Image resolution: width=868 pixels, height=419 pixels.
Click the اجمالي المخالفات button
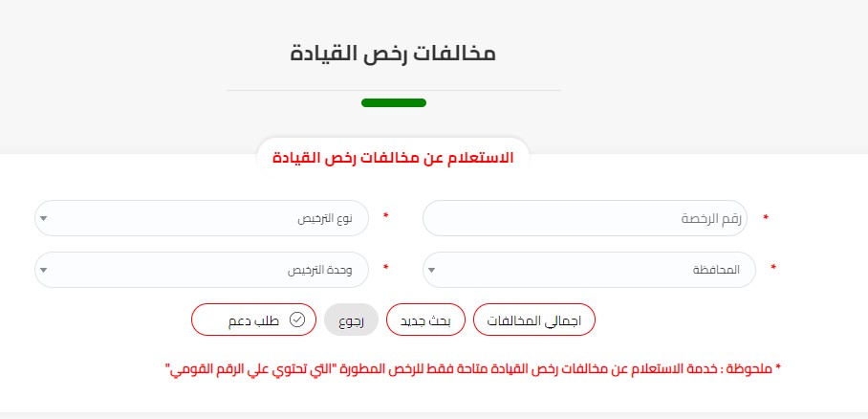coord(534,320)
